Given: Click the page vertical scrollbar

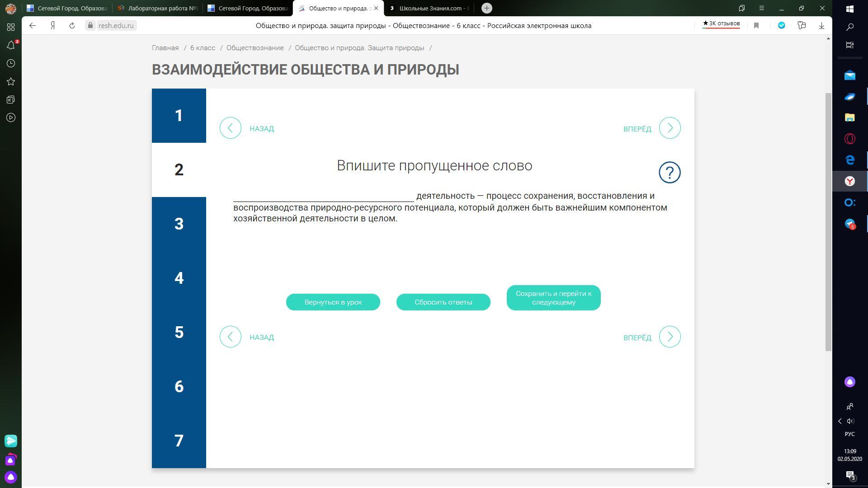Looking at the screenshot, I should [828, 221].
